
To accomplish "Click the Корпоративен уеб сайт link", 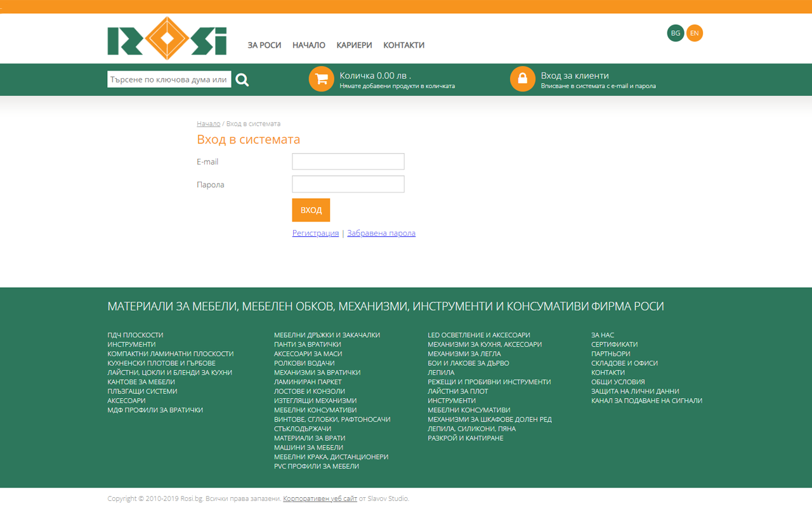I will pyautogui.click(x=320, y=498).
